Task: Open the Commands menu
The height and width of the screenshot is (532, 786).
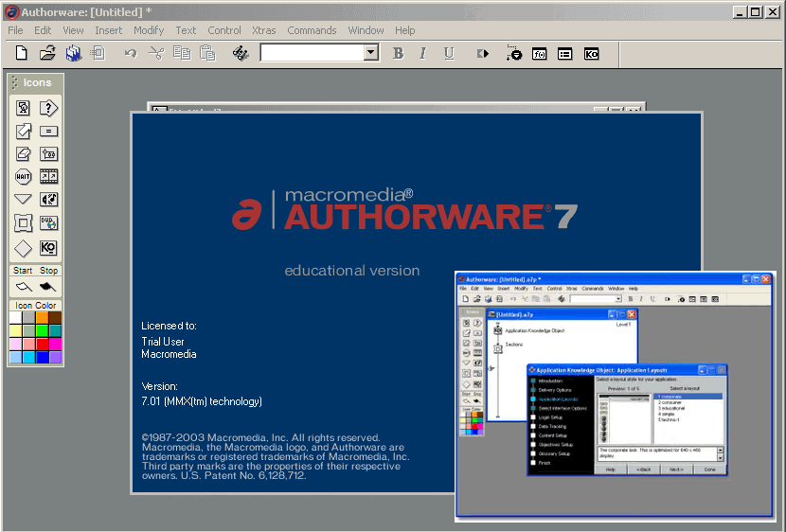Action: tap(312, 30)
